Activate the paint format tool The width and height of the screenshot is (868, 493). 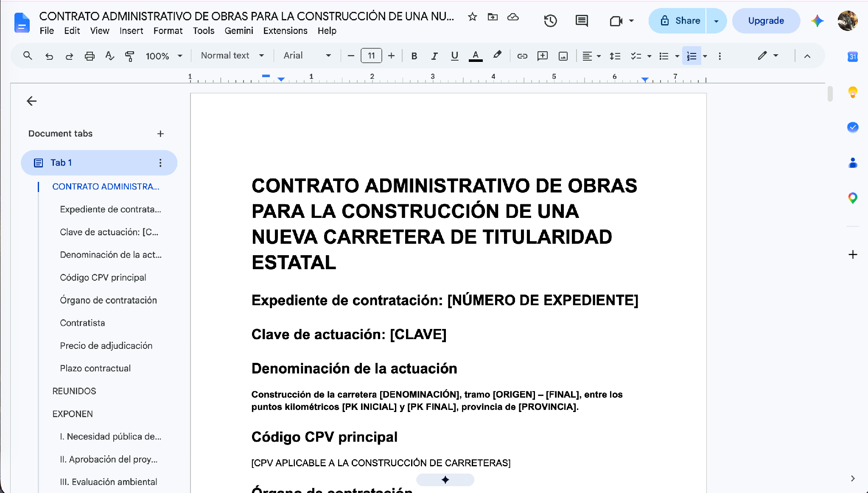130,56
